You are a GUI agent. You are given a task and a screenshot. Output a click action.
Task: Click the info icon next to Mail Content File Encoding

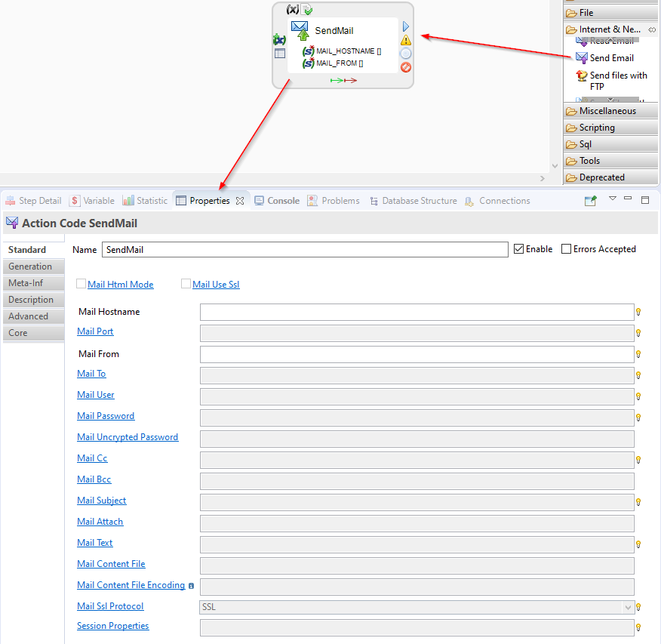191,586
